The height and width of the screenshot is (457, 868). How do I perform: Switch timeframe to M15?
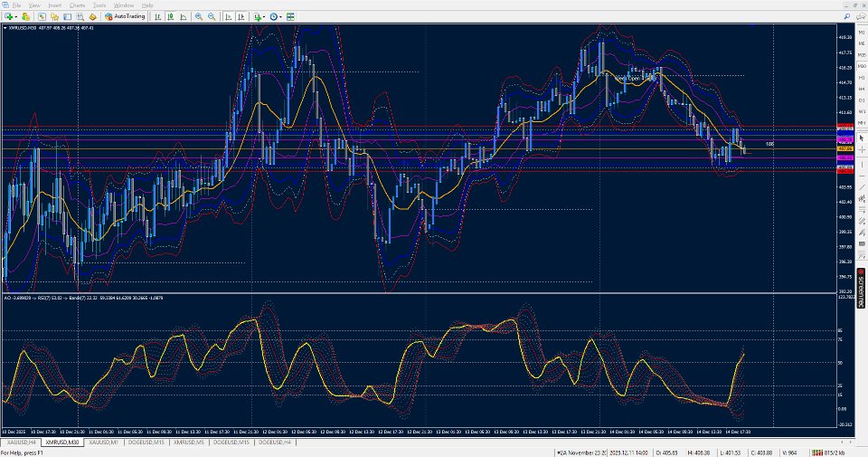(862, 55)
